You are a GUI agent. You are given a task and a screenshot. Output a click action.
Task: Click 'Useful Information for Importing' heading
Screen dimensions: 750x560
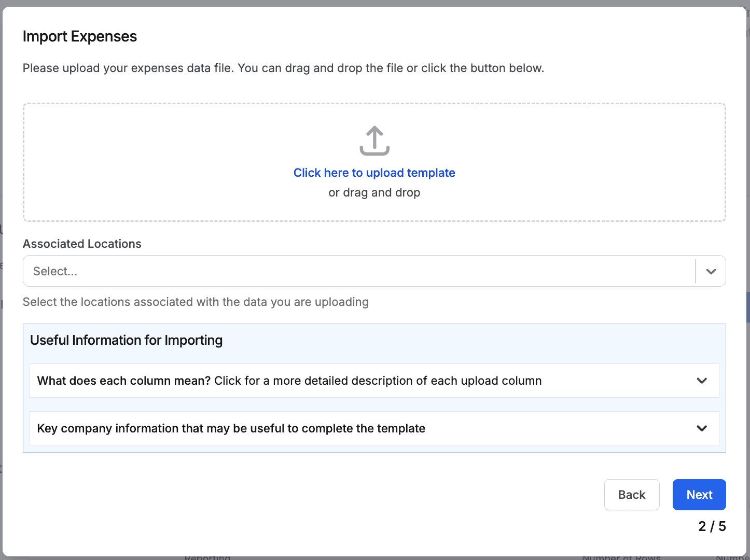(126, 340)
